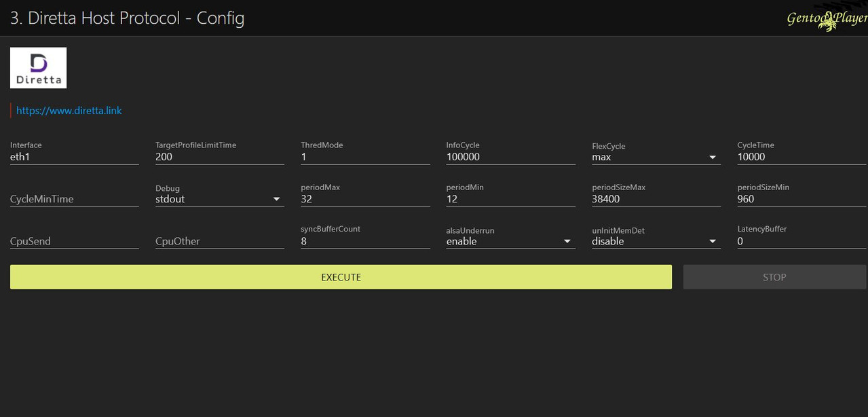
Task: Expand the alsaUnderrun dropdown
Action: click(510, 241)
